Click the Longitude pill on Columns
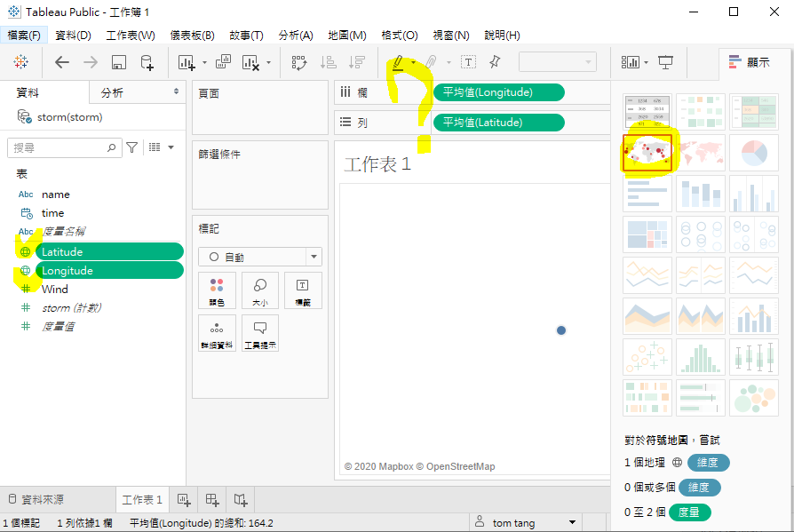The height and width of the screenshot is (532, 794). (499, 92)
